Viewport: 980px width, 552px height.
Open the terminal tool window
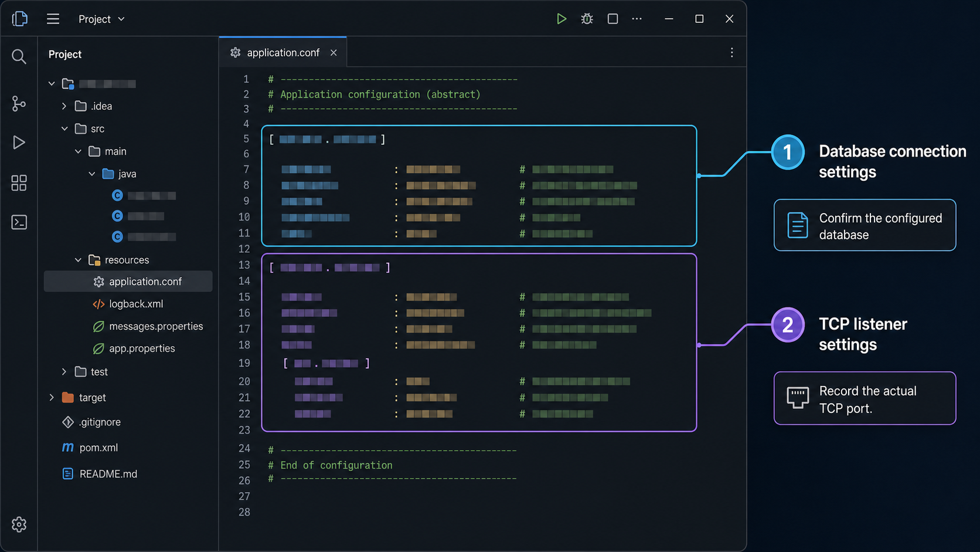point(19,222)
